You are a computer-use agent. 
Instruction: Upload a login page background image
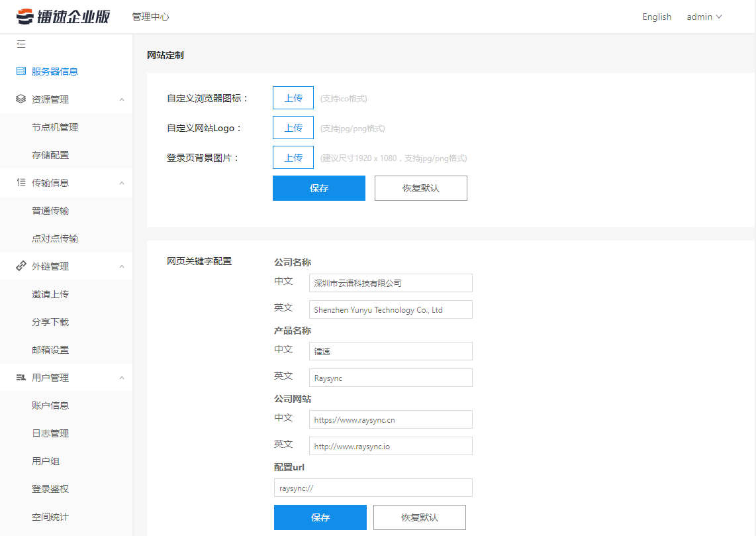pos(293,157)
